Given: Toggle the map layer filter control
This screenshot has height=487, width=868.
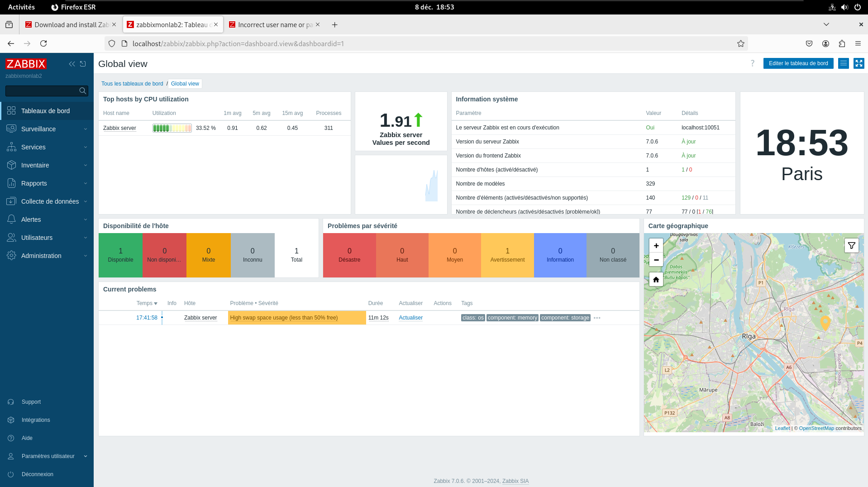Looking at the screenshot, I should pos(851,245).
